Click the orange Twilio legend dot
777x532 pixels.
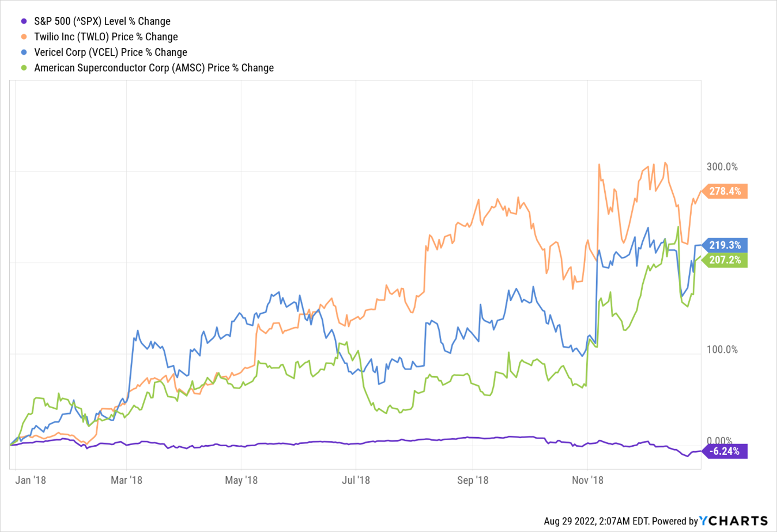coord(24,37)
